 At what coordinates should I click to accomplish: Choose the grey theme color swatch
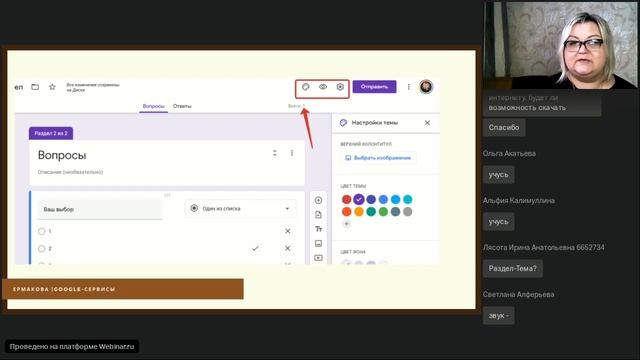[x=408, y=211]
